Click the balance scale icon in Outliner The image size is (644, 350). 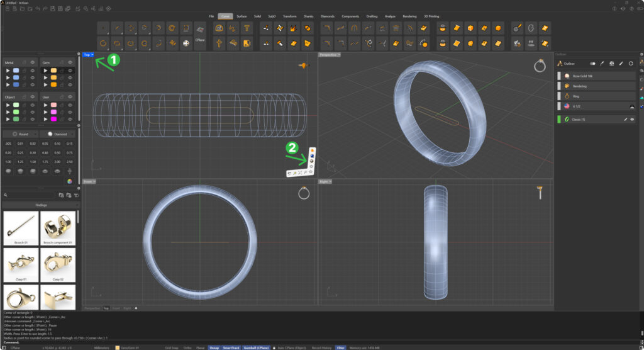611,64
